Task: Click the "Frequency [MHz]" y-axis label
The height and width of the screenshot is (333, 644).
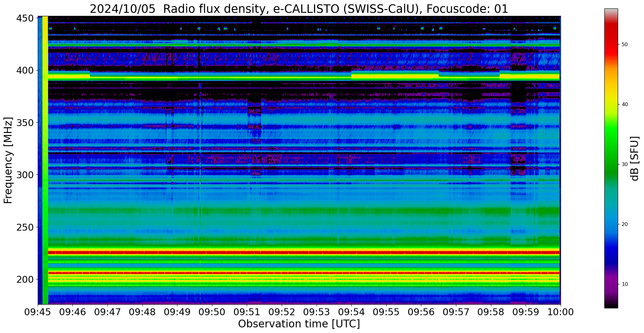Action: 8,160
